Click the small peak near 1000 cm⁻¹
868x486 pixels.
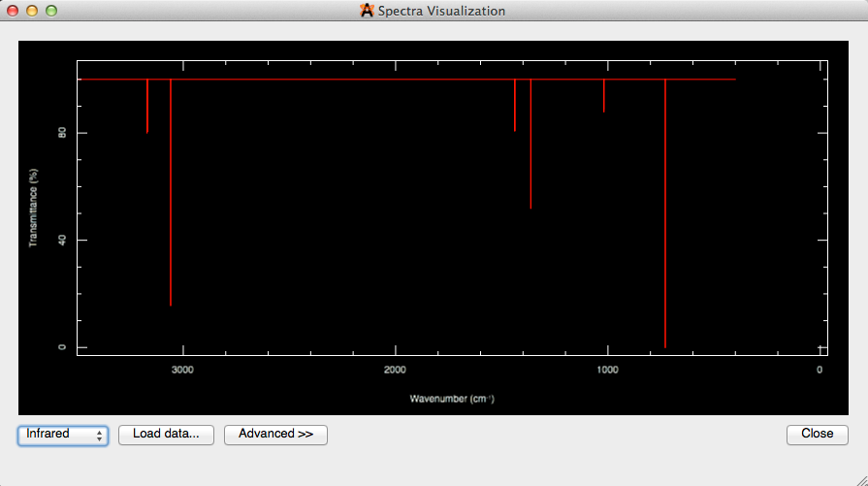pos(604,96)
